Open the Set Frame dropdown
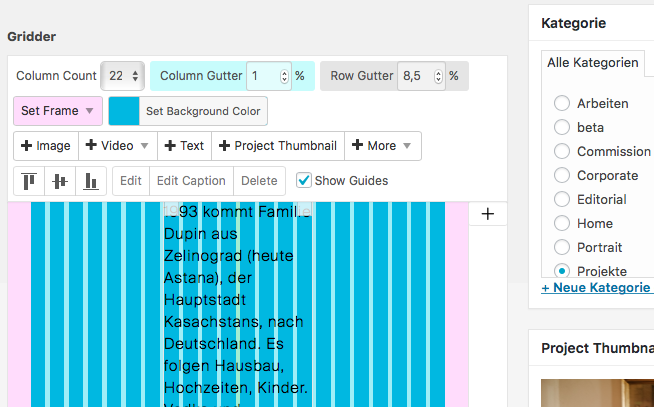Image resolution: width=654 pixels, height=407 pixels. click(x=57, y=110)
